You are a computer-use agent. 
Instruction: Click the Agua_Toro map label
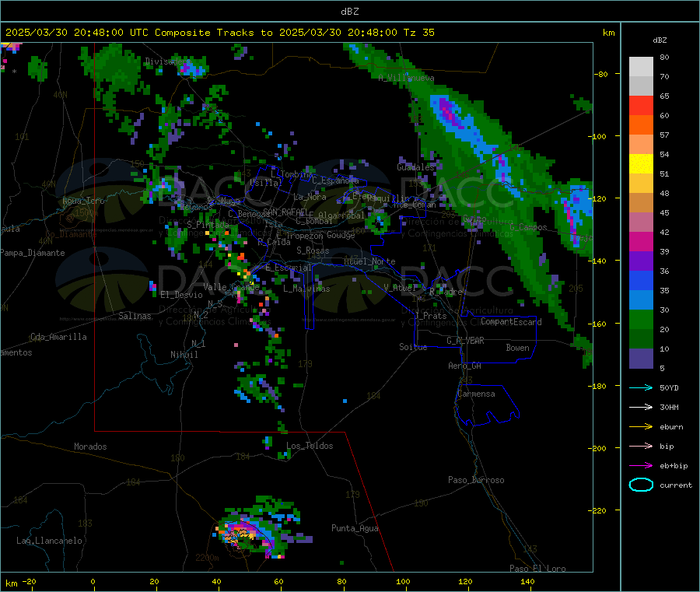pos(83,201)
